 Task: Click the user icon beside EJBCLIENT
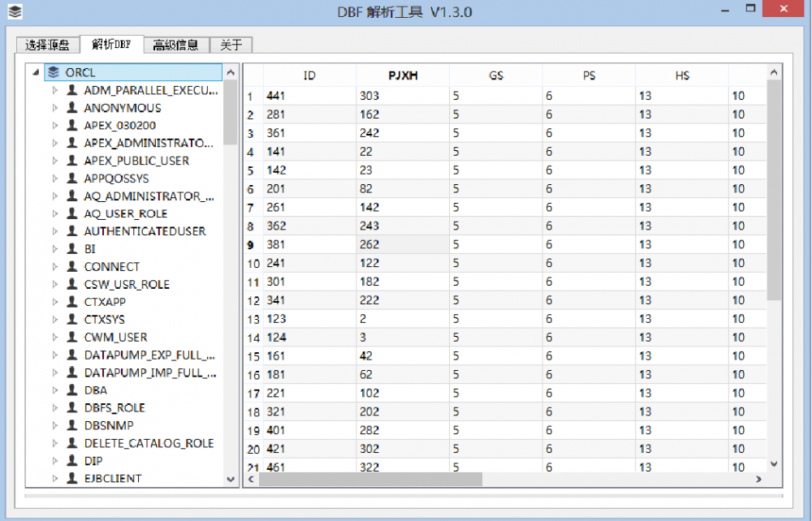(x=72, y=478)
